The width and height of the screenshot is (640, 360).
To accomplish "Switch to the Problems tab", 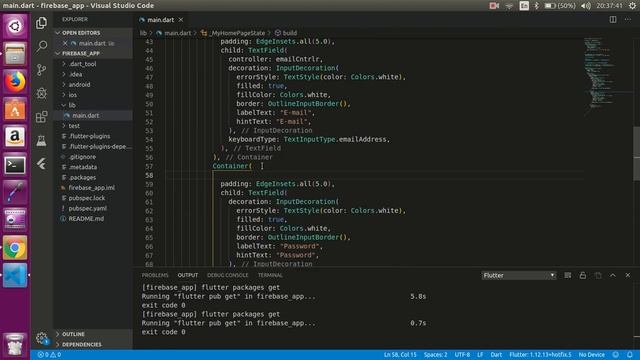I will (x=155, y=276).
